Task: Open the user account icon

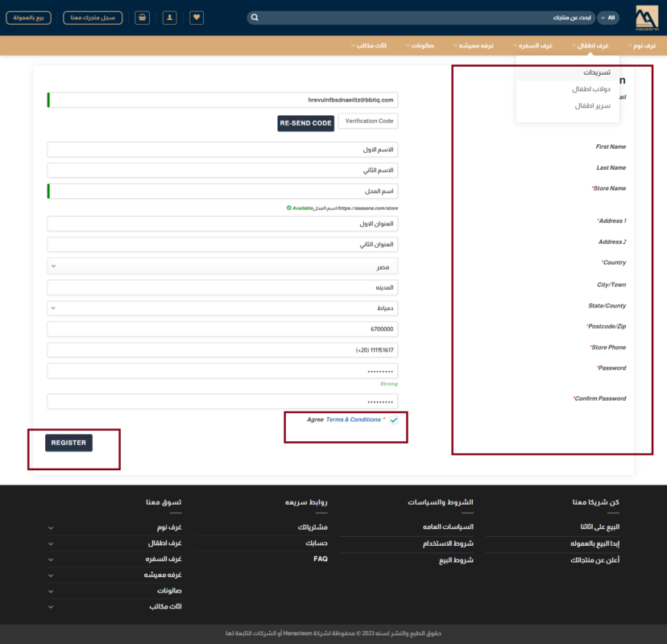Action: coord(169,17)
